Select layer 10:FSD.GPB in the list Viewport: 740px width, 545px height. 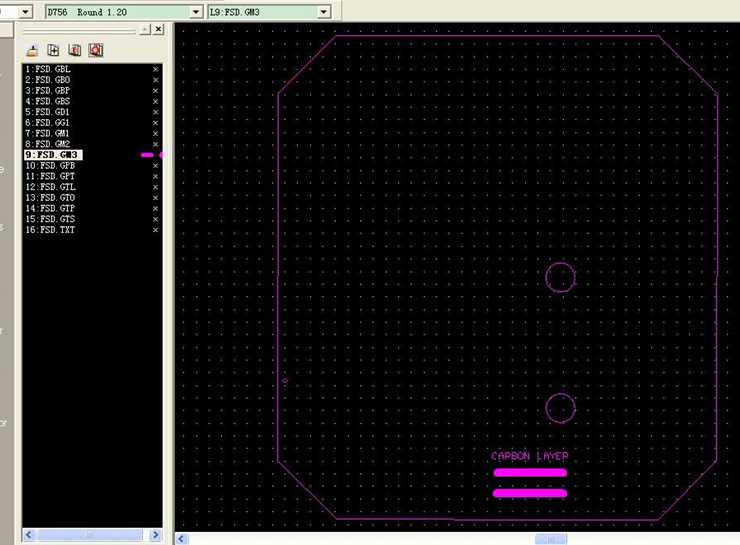tap(50, 166)
